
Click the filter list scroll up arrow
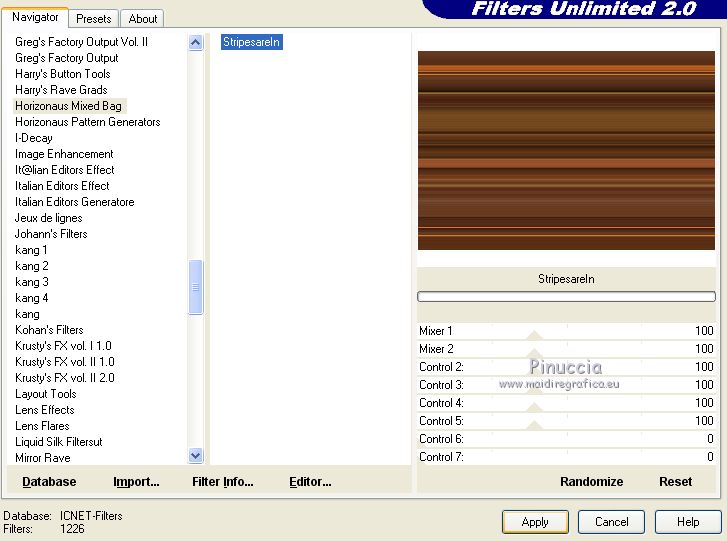[196, 43]
